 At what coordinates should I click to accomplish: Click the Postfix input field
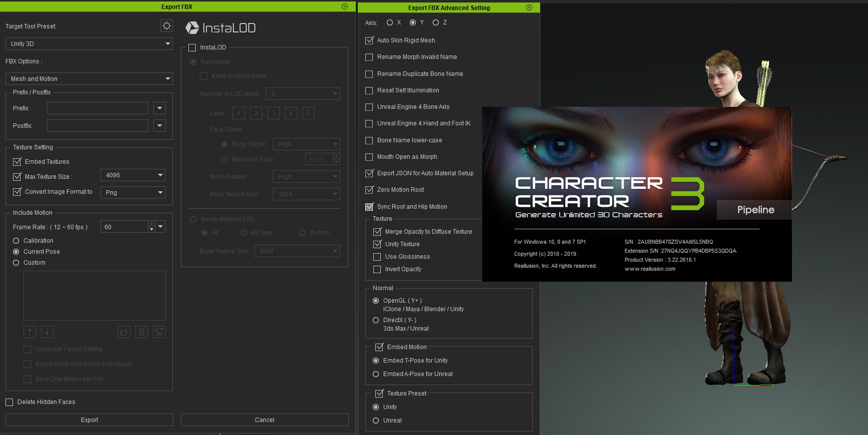point(97,126)
